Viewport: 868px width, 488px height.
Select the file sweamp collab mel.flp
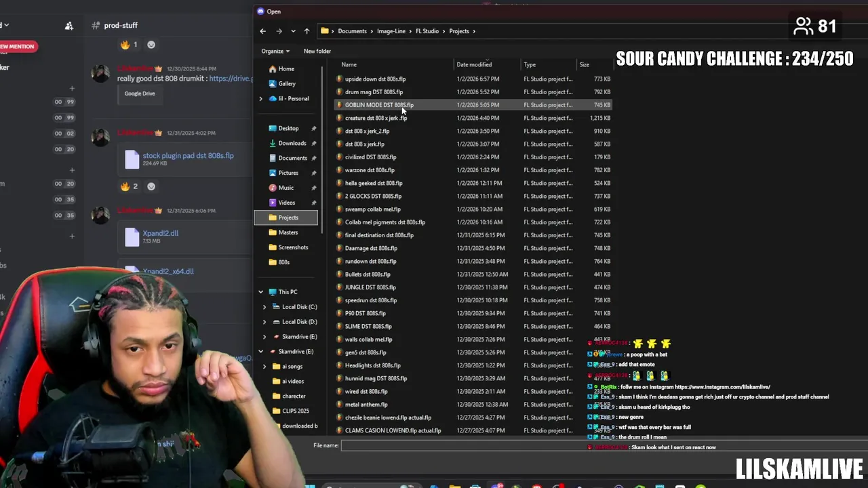click(x=372, y=209)
